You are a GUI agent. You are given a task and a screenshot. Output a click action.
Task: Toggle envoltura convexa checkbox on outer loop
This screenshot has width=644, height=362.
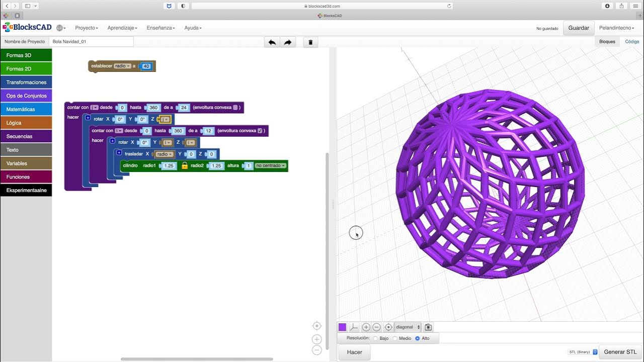point(235,107)
